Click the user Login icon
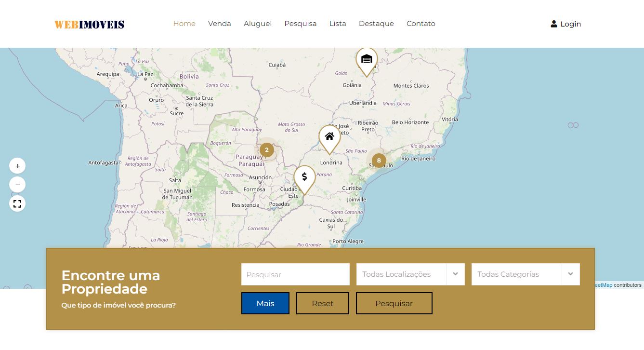 coord(554,24)
